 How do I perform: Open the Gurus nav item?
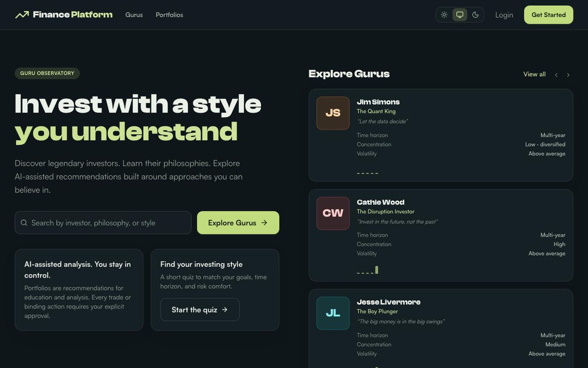click(134, 15)
